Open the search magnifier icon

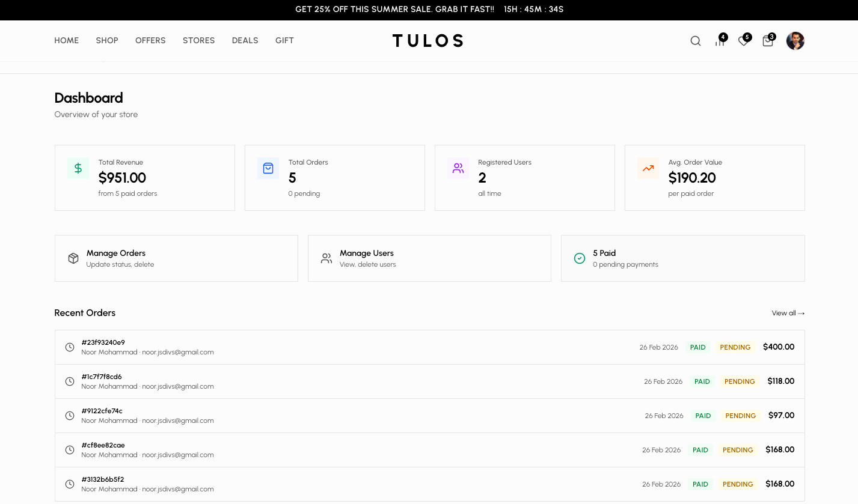(696, 41)
